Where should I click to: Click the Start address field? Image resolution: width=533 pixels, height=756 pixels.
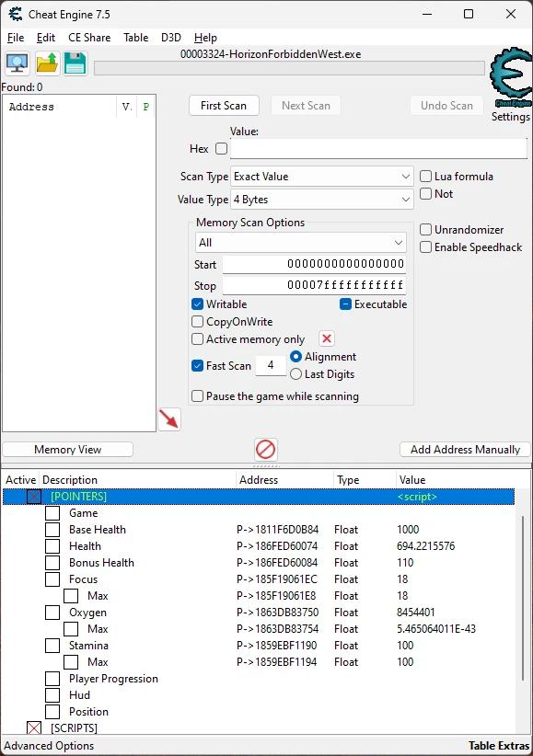point(314,264)
